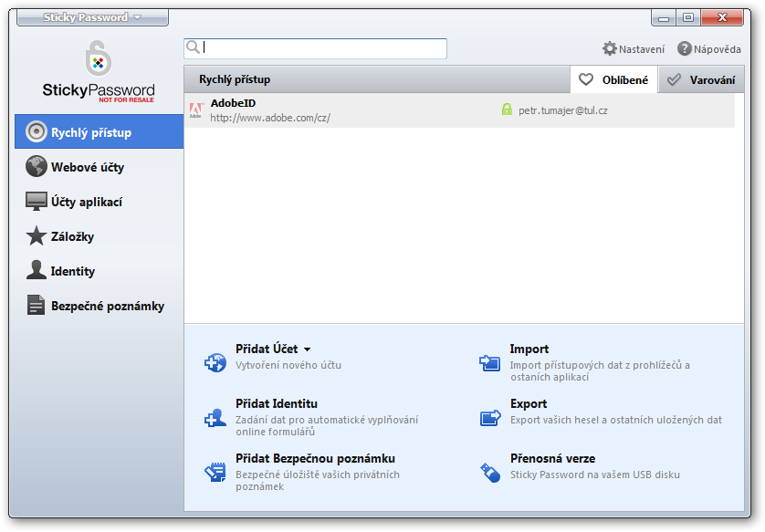Click the Přidat Bezpečnou poznámku note icon
The height and width of the screenshot is (532, 765).
(215, 473)
